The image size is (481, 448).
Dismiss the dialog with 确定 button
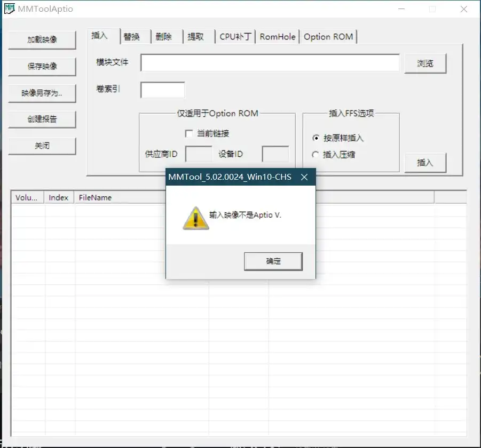(273, 261)
